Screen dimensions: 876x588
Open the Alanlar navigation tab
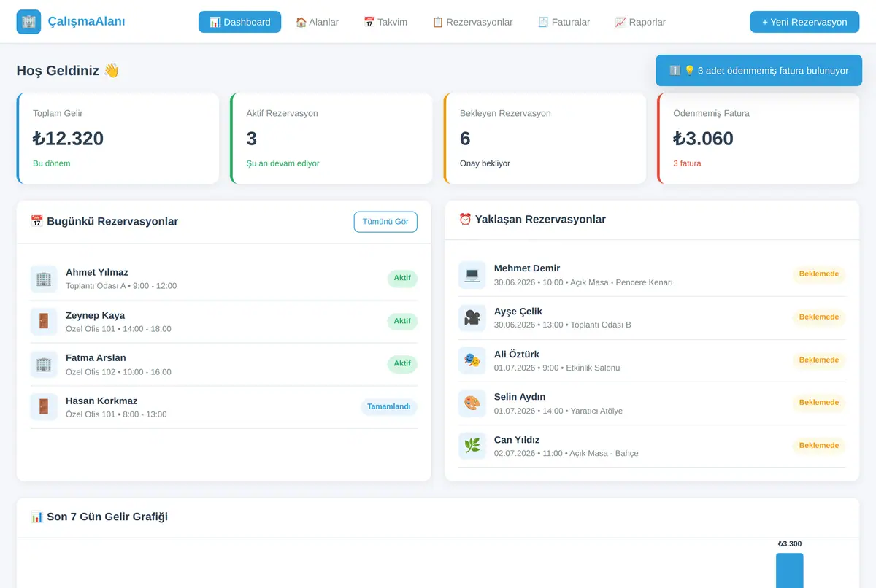[317, 22]
